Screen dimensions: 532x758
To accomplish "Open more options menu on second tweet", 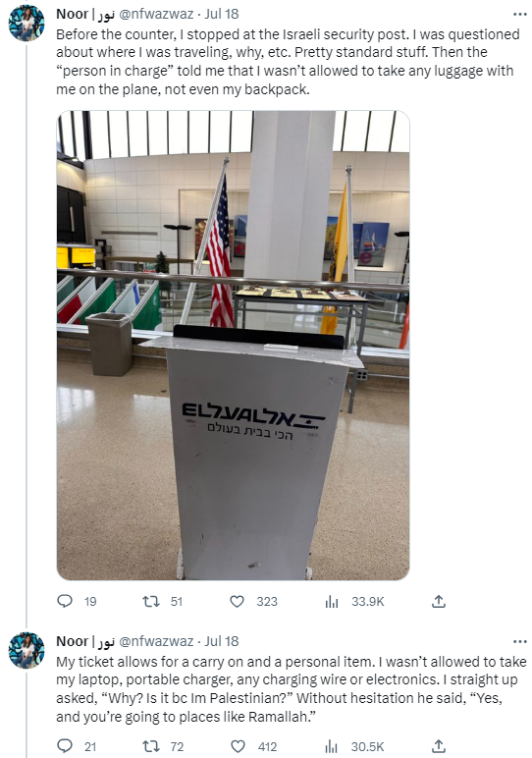I will (520, 641).
